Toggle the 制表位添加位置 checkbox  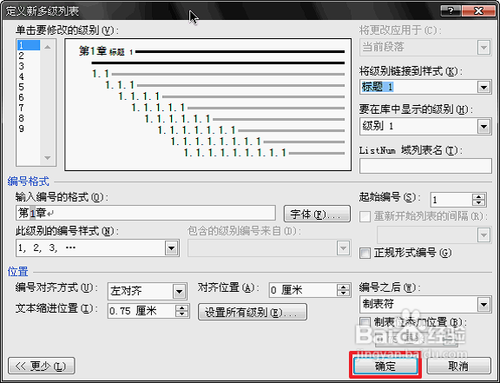365,322
